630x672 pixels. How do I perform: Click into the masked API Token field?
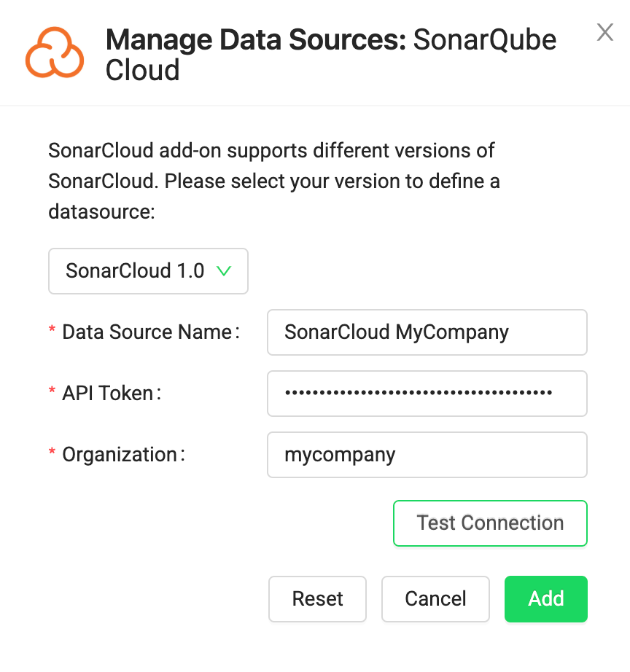[x=427, y=394]
